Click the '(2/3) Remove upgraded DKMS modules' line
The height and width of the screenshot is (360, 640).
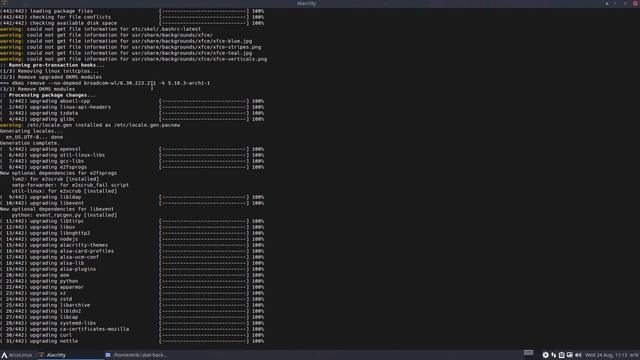tap(51, 77)
